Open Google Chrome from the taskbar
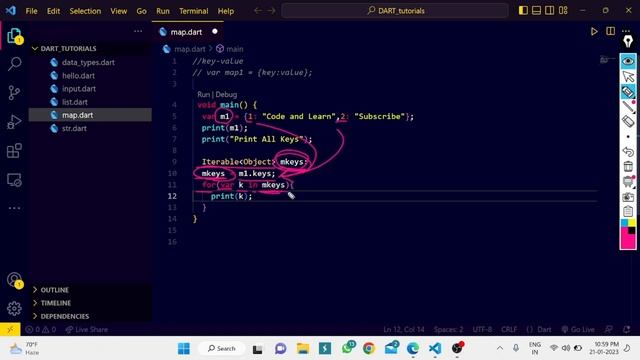The height and width of the screenshot is (360, 640). click(369, 349)
